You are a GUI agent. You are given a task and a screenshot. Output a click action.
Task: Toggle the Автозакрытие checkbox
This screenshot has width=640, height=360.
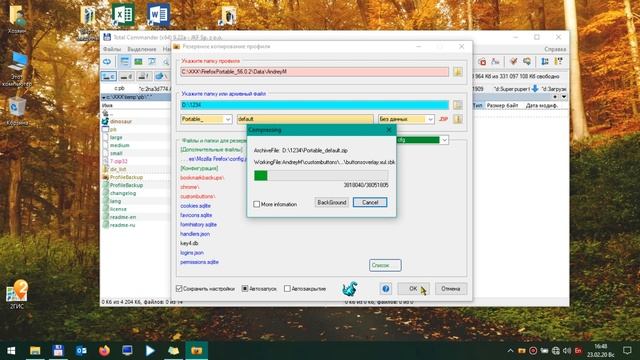[x=287, y=289]
